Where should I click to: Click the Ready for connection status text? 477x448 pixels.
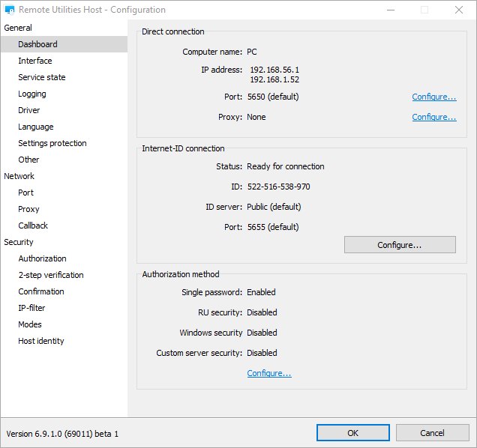point(286,166)
